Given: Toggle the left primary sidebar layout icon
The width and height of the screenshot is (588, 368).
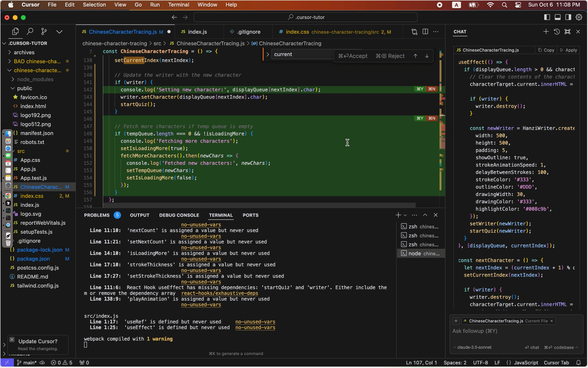Looking at the screenshot, I should tap(547, 17).
